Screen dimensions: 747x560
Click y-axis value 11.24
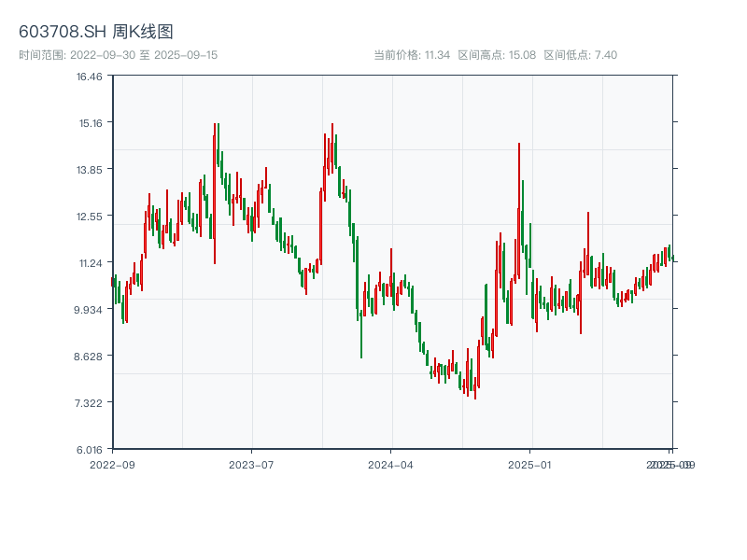click(91, 263)
